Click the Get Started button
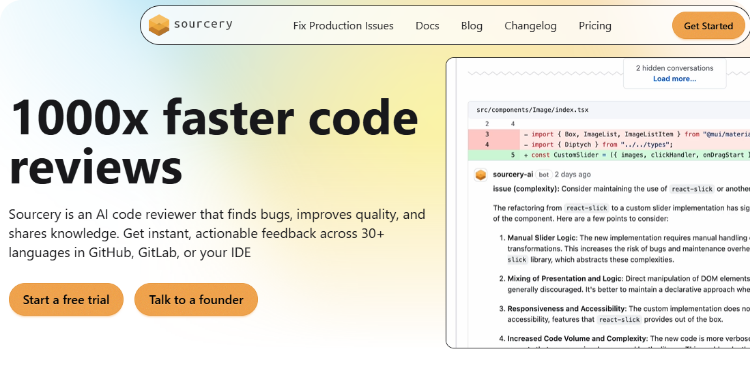750x375 pixels. click(708, 26)
